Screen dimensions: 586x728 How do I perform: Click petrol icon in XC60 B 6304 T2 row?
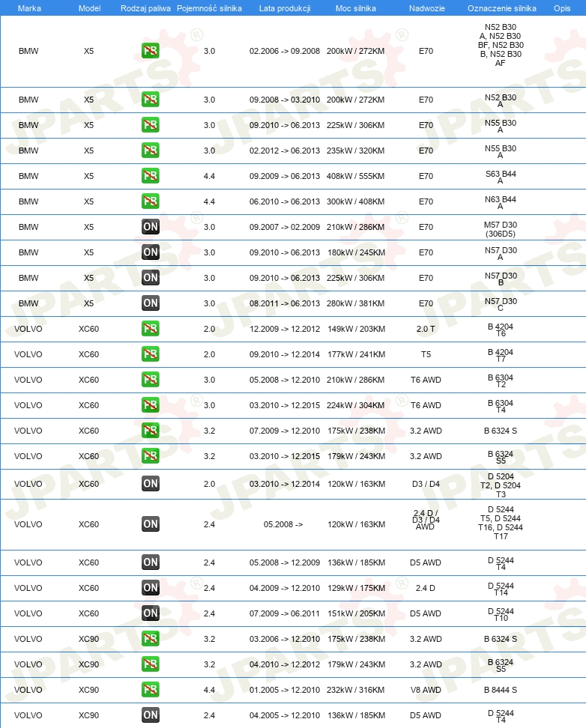(x=150, y=380)
